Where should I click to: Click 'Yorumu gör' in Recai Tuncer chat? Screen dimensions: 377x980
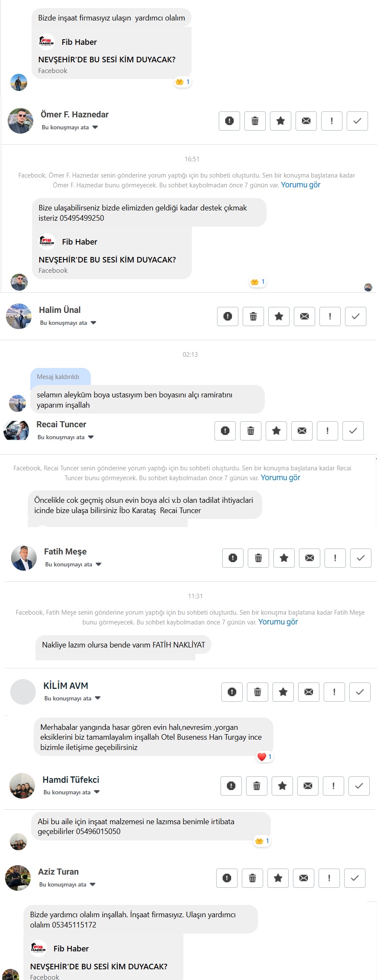click(x=281, y=478)
